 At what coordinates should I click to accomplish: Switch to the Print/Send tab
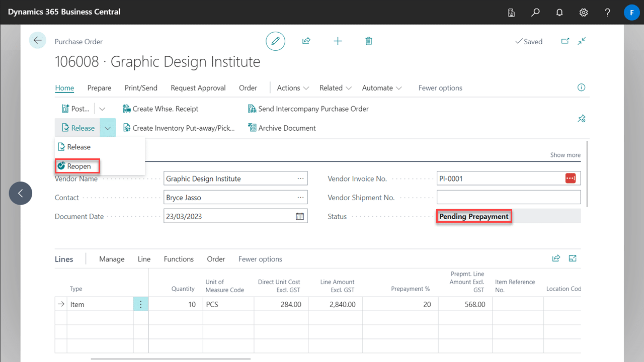[x=141, y=87]
